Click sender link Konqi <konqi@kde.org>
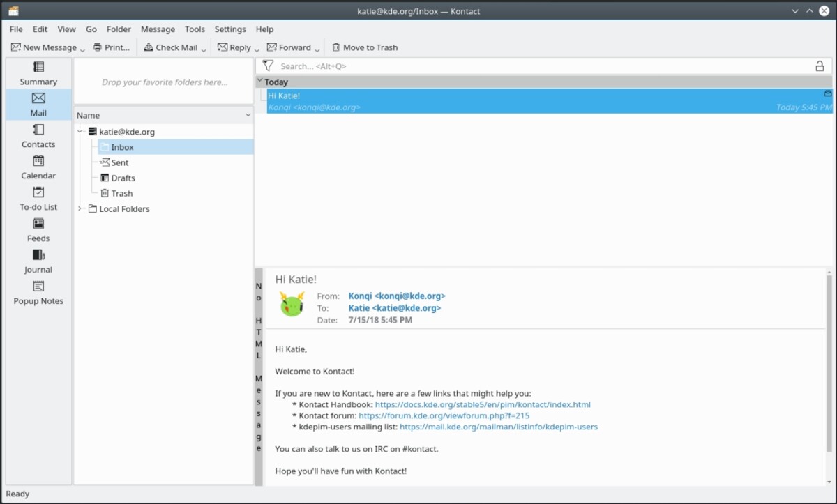 point(397,296)
